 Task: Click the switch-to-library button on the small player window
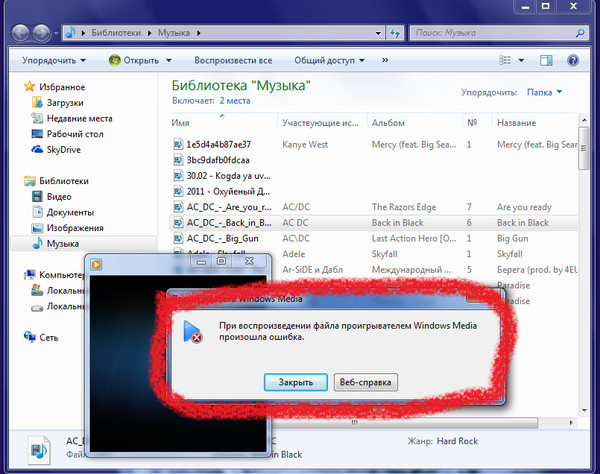221,261
